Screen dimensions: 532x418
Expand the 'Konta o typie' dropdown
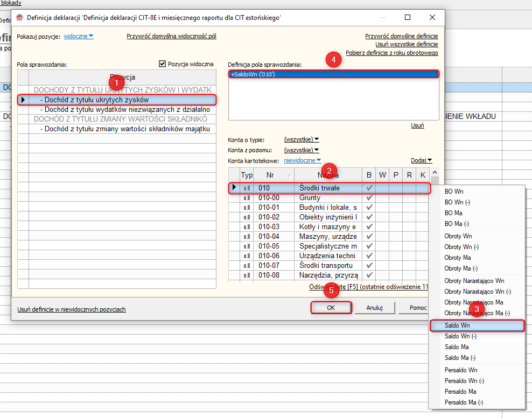302,139
